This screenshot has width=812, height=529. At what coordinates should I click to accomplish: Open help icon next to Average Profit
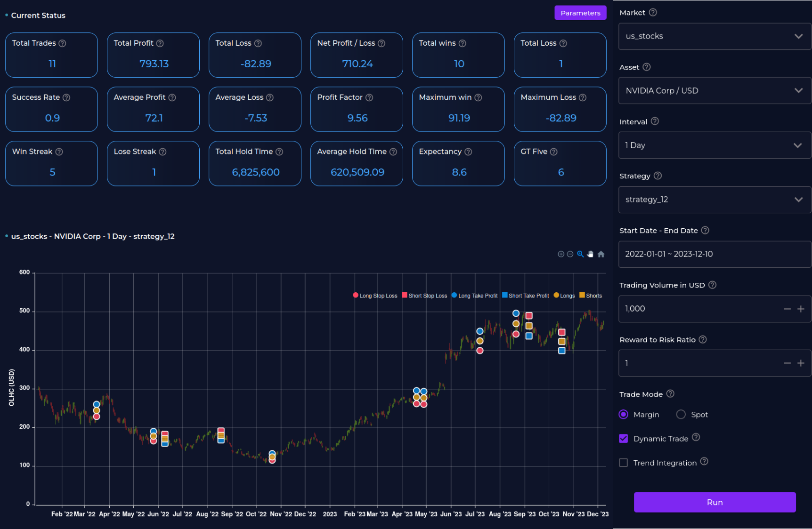[172, 97]
